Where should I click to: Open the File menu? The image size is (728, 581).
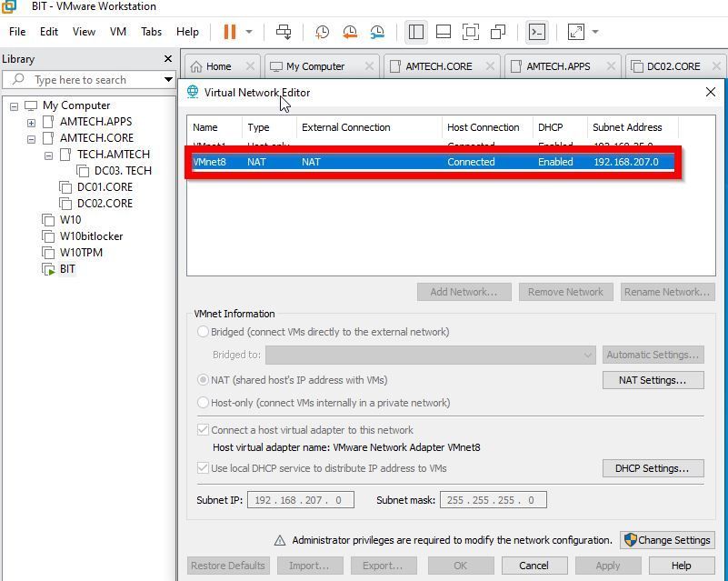17,32
